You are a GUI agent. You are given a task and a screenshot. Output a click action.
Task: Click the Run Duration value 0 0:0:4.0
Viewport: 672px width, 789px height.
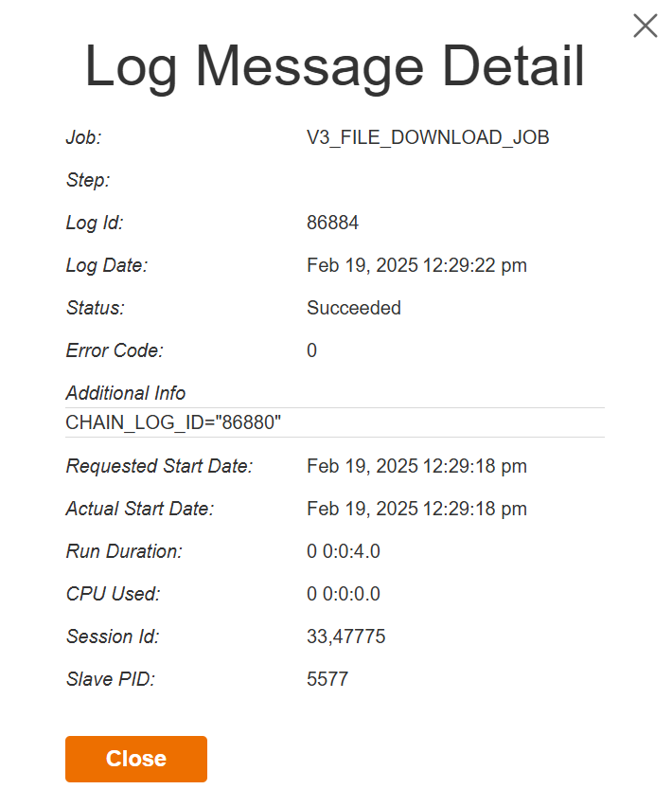[344, 551]
